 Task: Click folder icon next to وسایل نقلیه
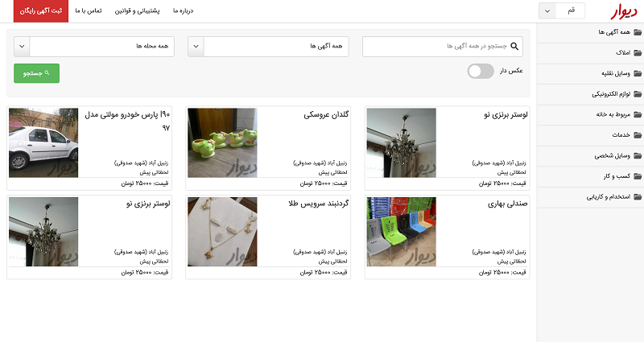coord(638,73)
